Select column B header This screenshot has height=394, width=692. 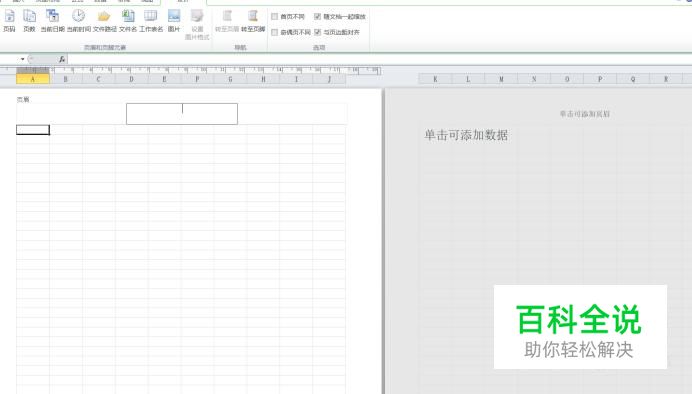(x=66, y=79)
